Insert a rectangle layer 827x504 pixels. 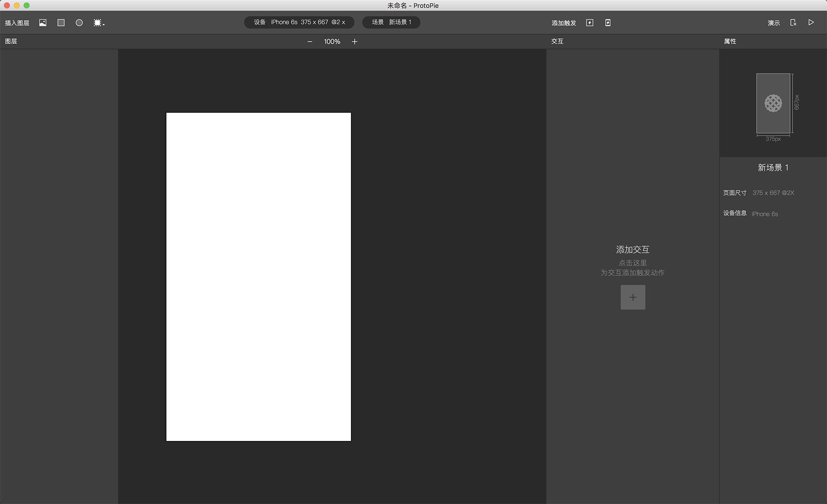[61, 22]
